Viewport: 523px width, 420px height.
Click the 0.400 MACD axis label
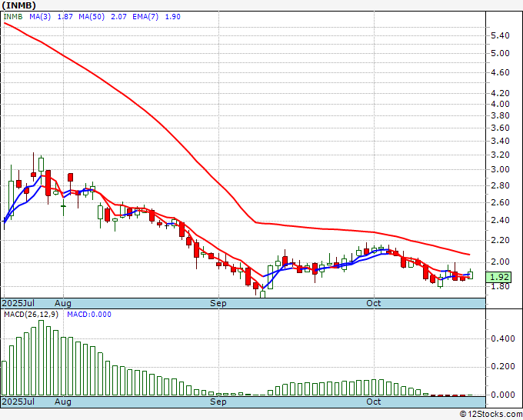tap(502, 338)
